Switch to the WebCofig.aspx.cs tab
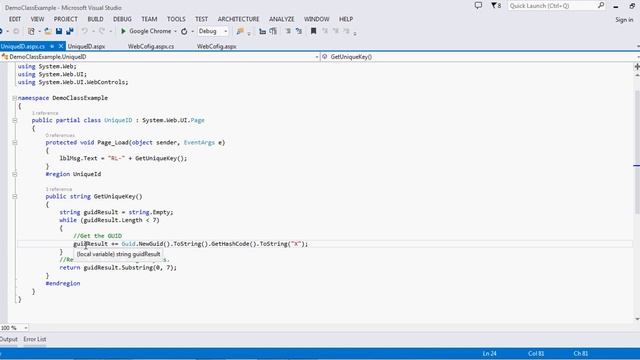The image size is (640, 360). click(151, 47)
